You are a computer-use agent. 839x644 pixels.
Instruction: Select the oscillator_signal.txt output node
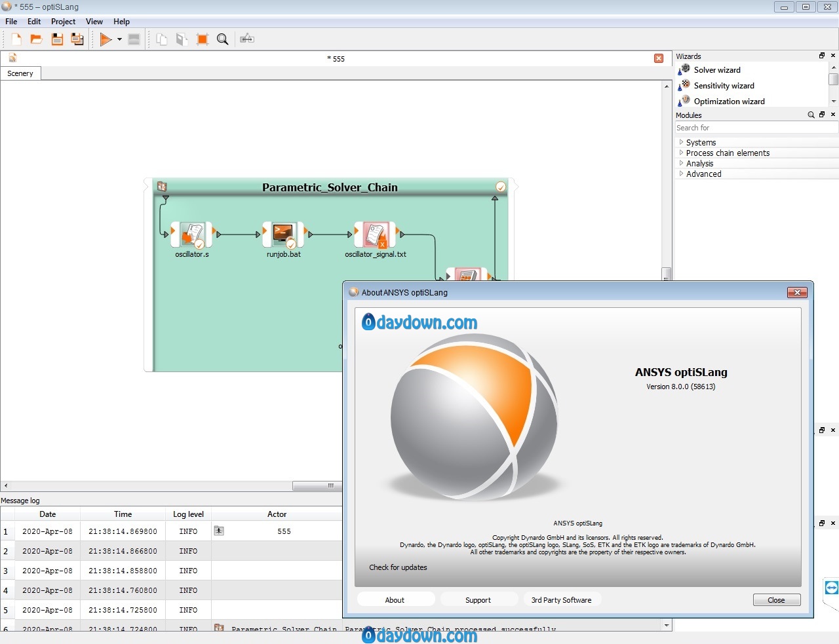[x=376, y=235]
